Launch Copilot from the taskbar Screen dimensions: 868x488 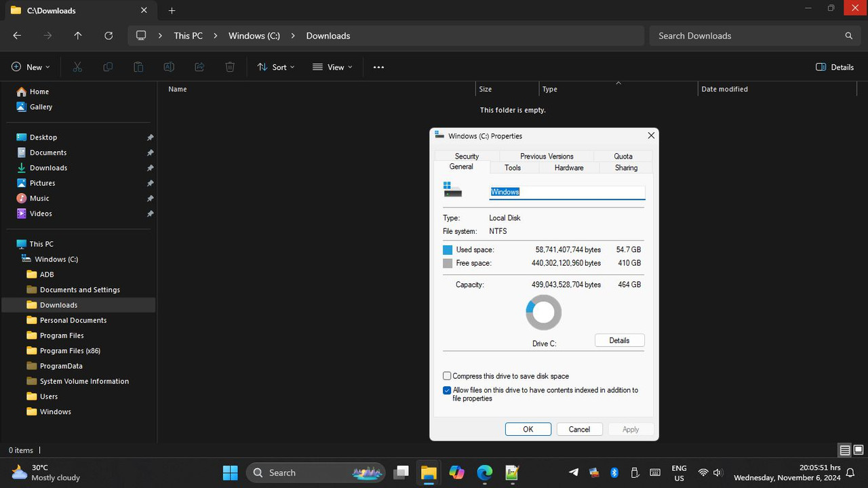[456, 472]
